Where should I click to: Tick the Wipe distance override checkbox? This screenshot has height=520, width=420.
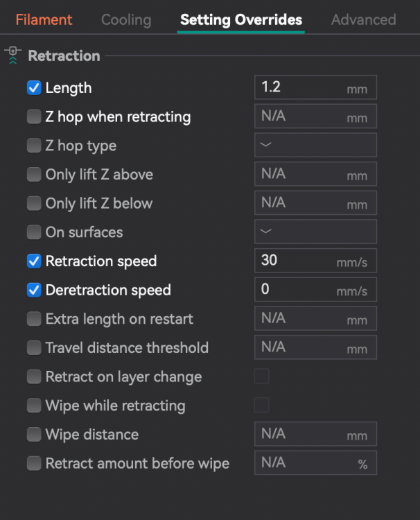click(x=34, y=435)
